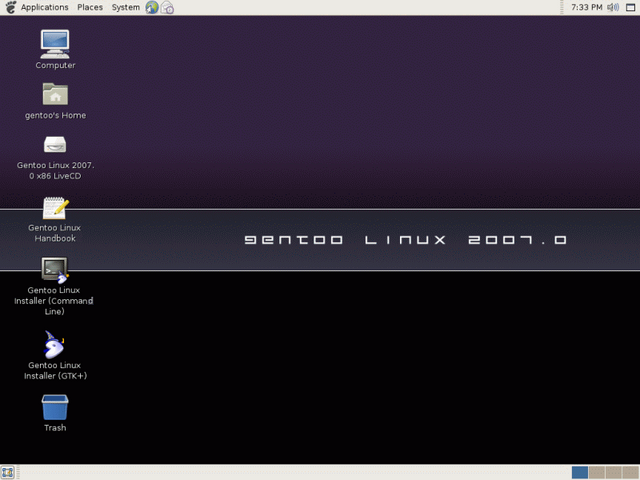Open the Applications menu

tap(44, 7)
